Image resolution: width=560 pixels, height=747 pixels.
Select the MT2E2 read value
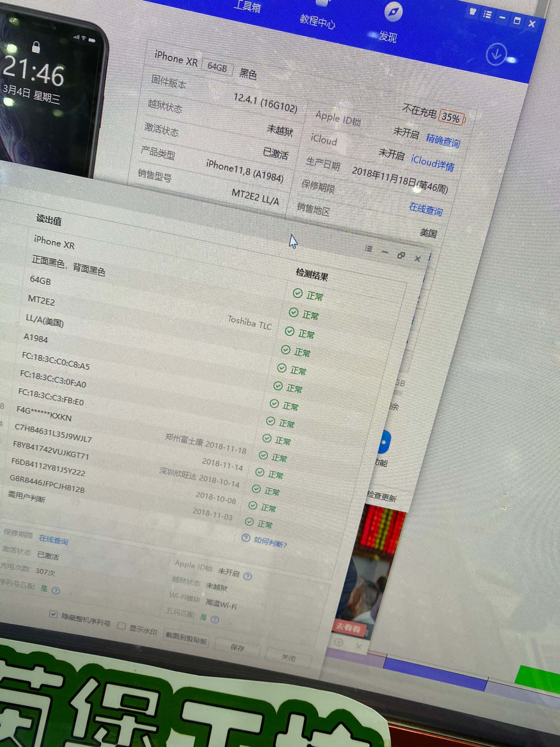[41, 300]
